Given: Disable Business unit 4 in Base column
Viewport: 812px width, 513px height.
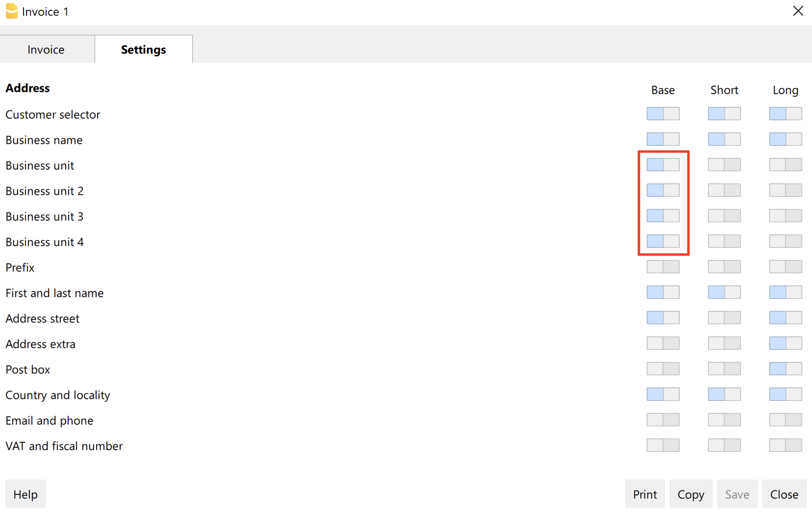Looking at the screenshot, I should click(x=662, y=241).
